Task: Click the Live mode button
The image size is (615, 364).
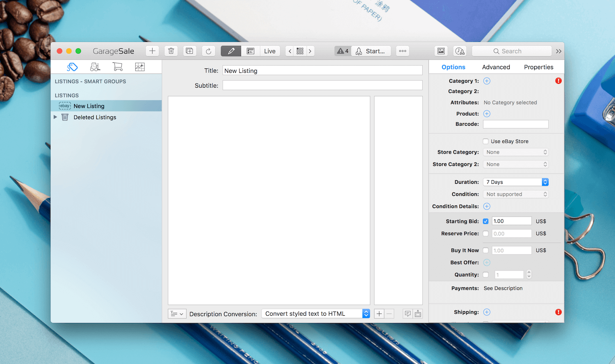Action: click(270, 51)
